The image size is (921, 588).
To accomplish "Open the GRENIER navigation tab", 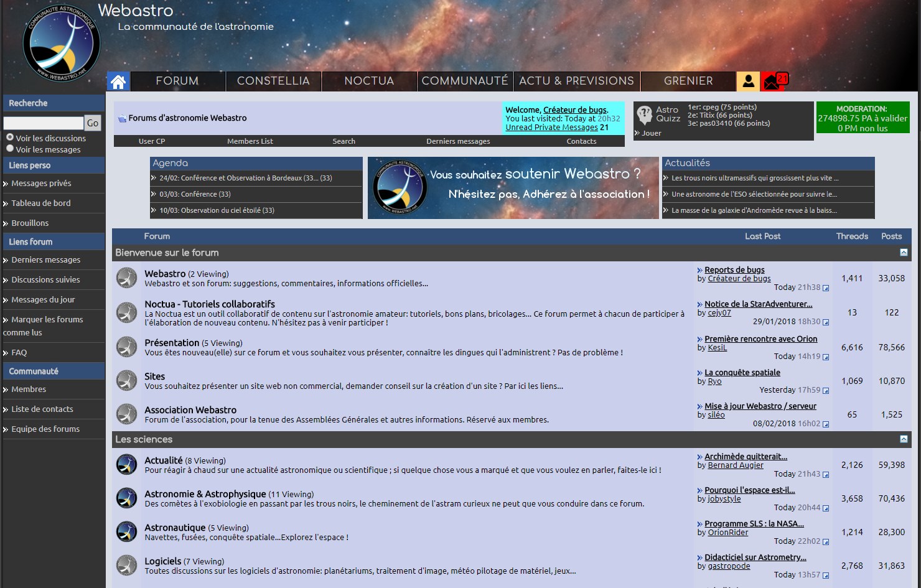I will tap(688, 82).
